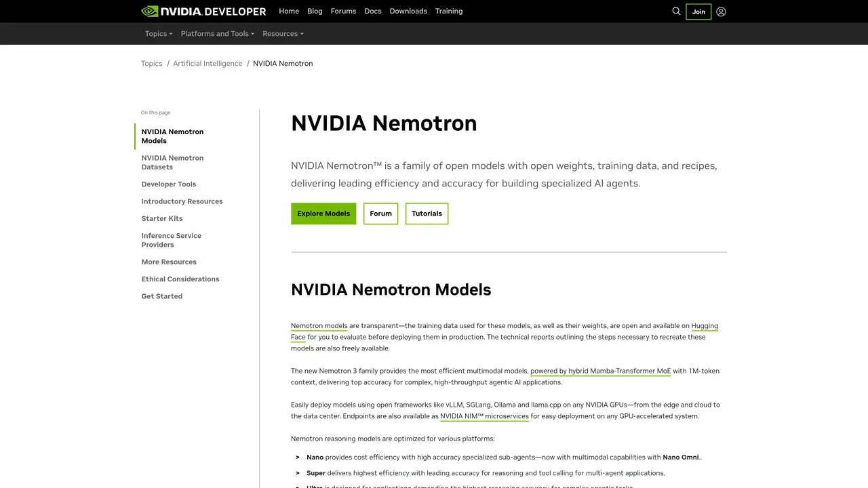
Task: Click the Explore Models green button
Action: pos(323,213)
